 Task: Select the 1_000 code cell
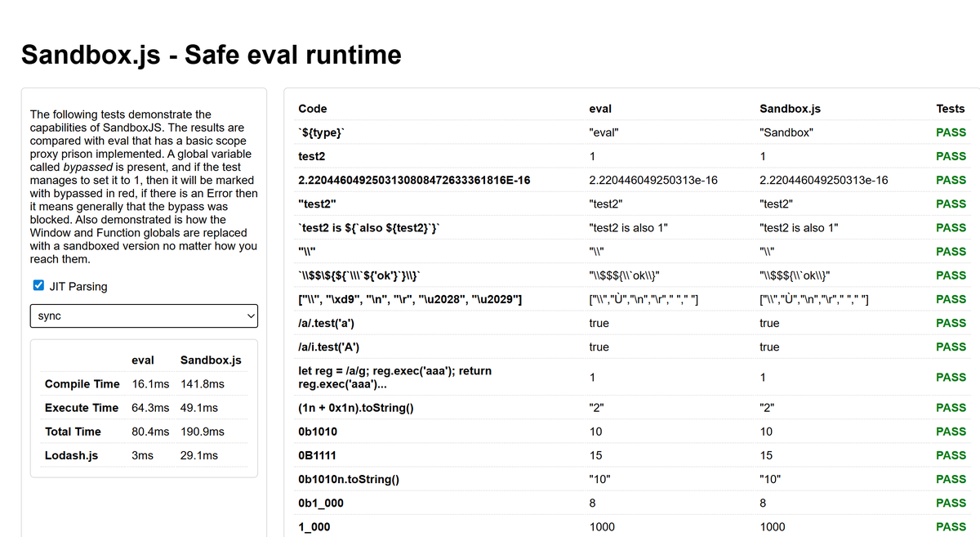coord(314,526)
